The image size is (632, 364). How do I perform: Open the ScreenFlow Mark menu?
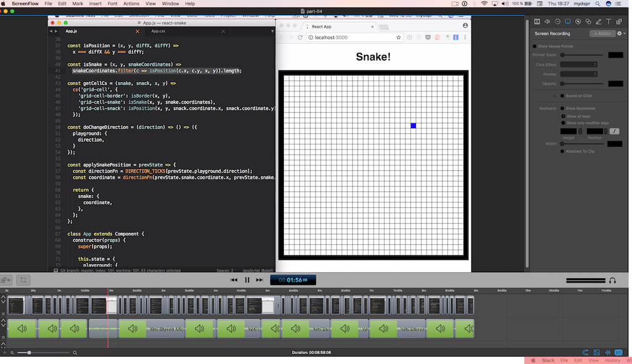pyautogui.click(x=77, y=3)
